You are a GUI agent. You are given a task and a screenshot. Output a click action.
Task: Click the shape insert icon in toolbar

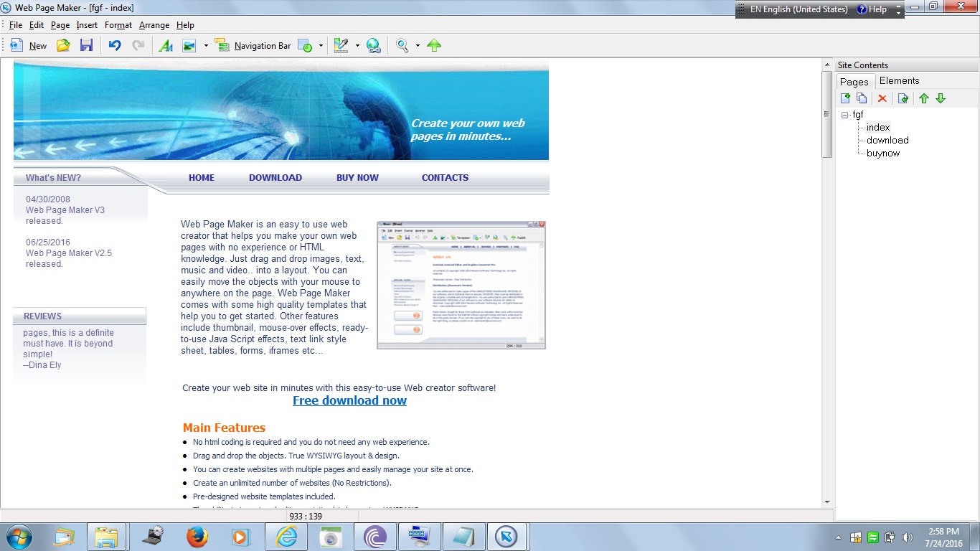tap(304, 45)
